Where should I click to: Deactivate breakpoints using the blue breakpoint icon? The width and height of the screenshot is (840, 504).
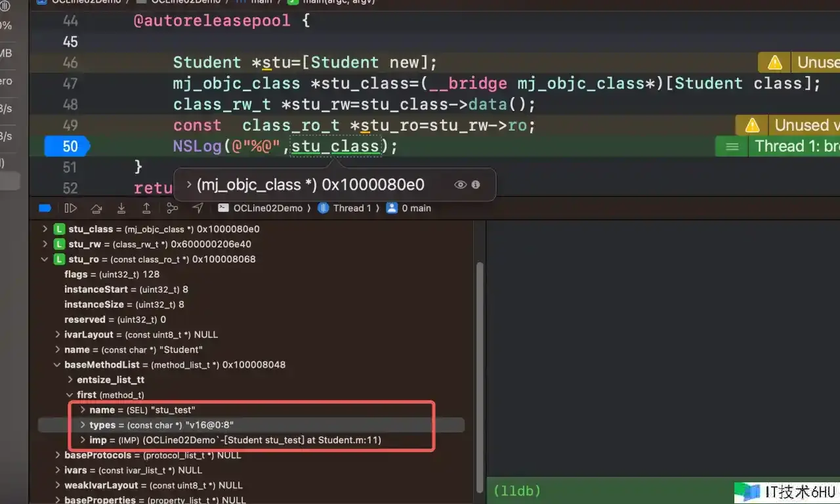click(x=45, y=208)
